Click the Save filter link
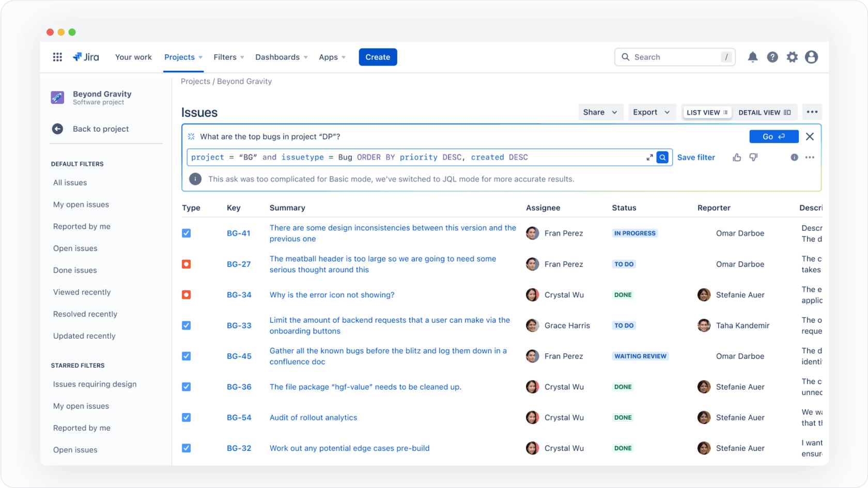This screenshot has height=488, width=868. point(696,157)
